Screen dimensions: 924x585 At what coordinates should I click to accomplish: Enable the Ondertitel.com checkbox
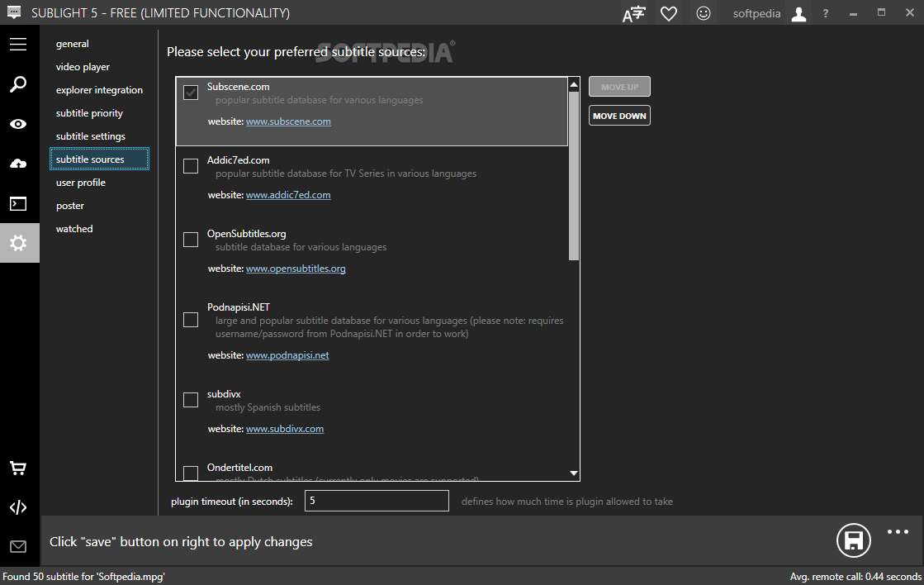click(191, 473)
